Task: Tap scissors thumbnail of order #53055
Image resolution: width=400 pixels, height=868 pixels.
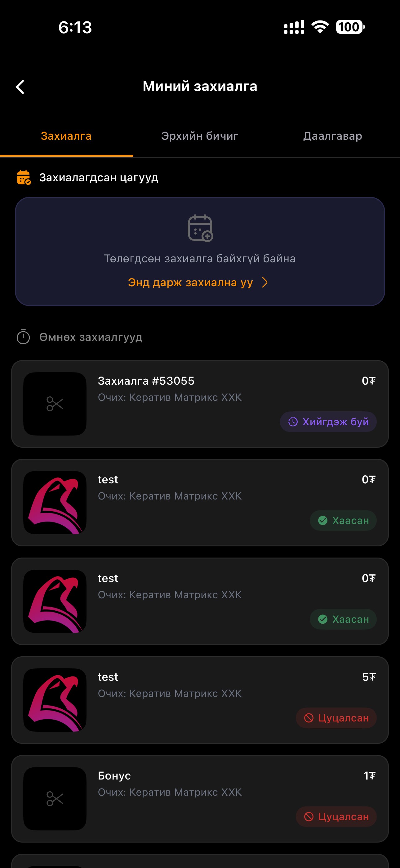Action: click(x=55, y=404)
